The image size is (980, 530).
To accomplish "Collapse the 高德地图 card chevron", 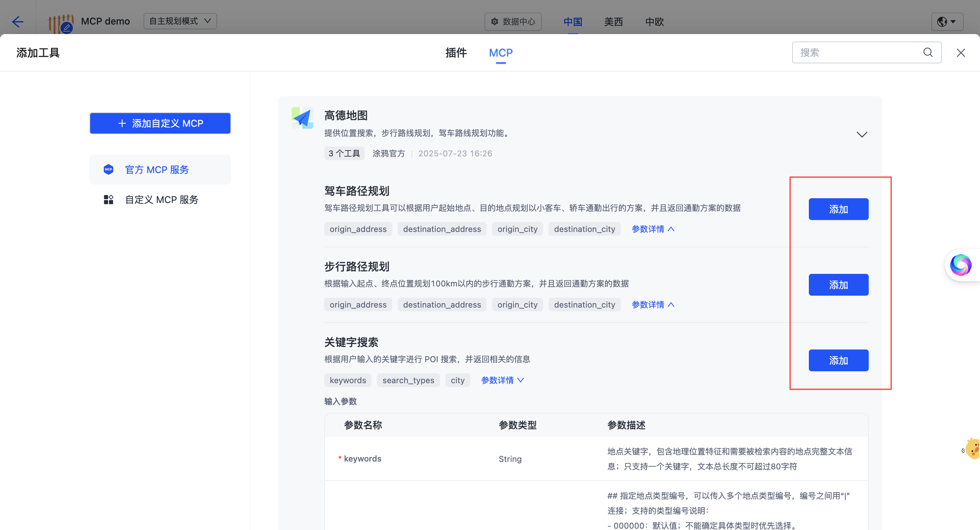I will pyautogui.click(x=862, y=135).
